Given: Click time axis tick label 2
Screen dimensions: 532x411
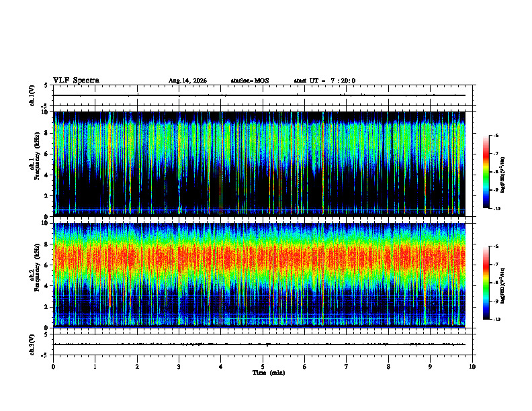Looking at the screenshot, I should [137, 367].
